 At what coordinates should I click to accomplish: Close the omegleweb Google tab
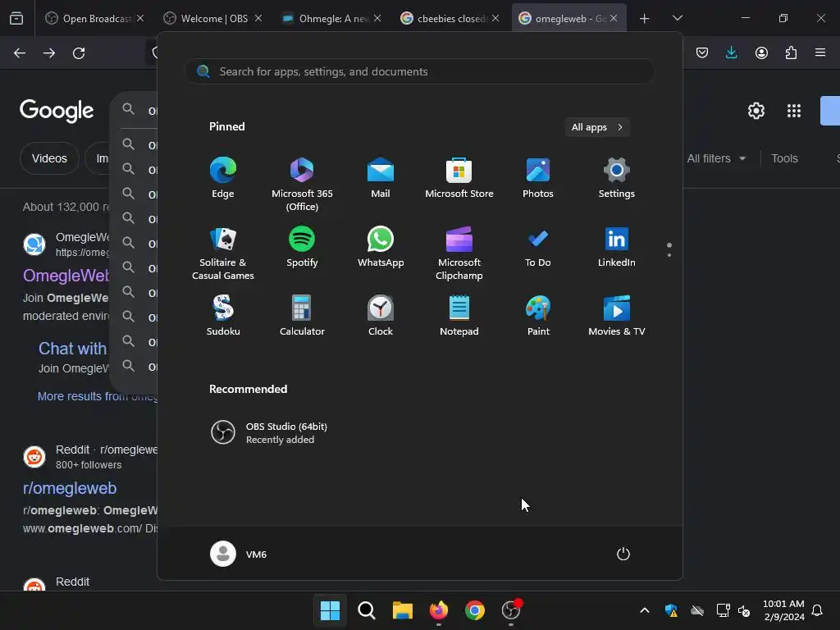pyautogui.click(x=614, y=18)
